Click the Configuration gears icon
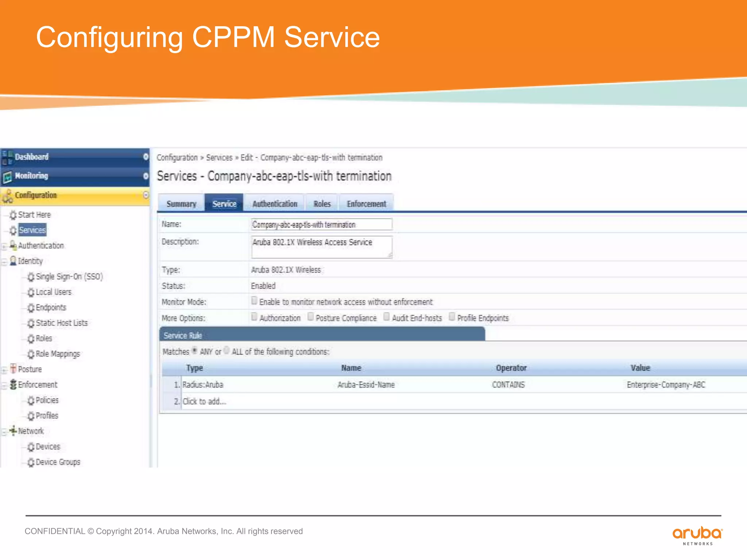 click(x=7, y=196)
